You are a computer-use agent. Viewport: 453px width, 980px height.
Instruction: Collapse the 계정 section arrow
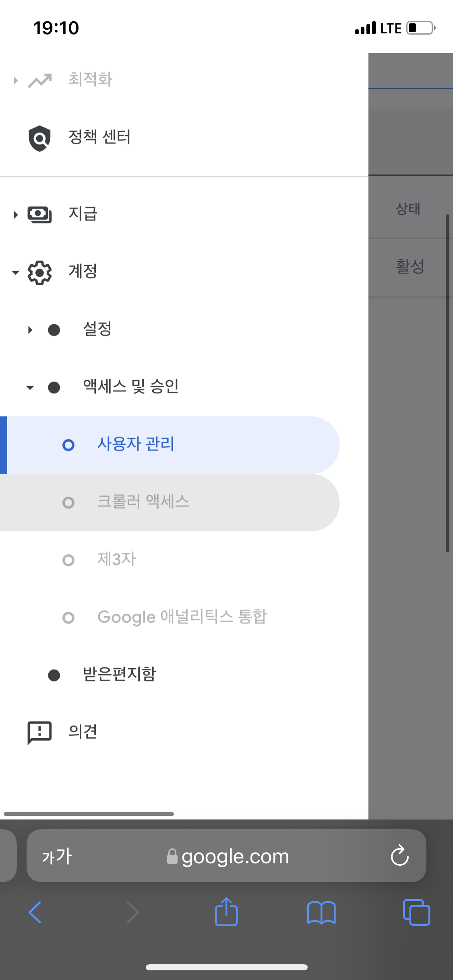(x=16, y=273)
